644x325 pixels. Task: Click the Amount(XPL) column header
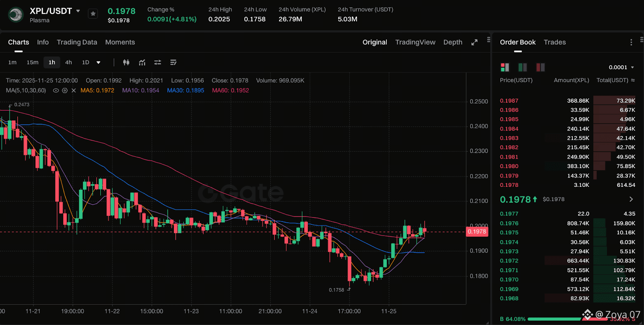point(571,80)
